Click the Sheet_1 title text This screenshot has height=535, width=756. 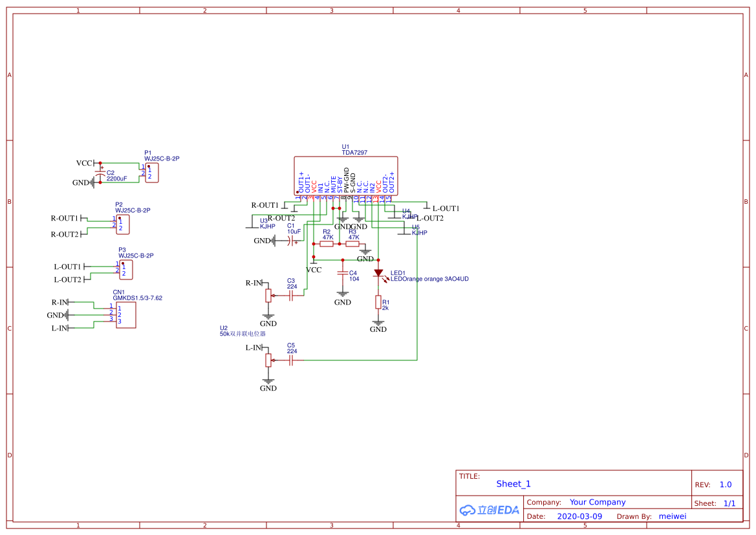[513, 484]
